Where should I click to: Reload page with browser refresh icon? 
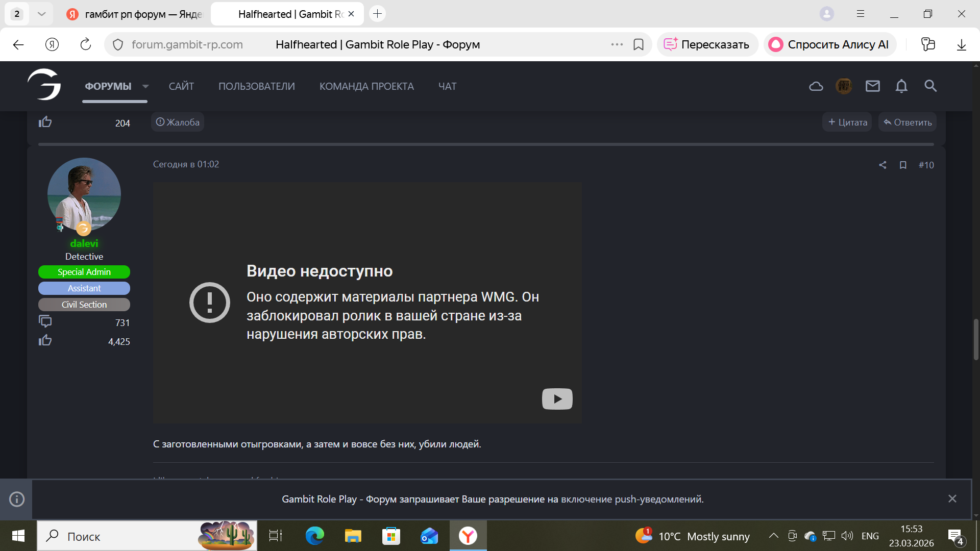pos(86,44)
